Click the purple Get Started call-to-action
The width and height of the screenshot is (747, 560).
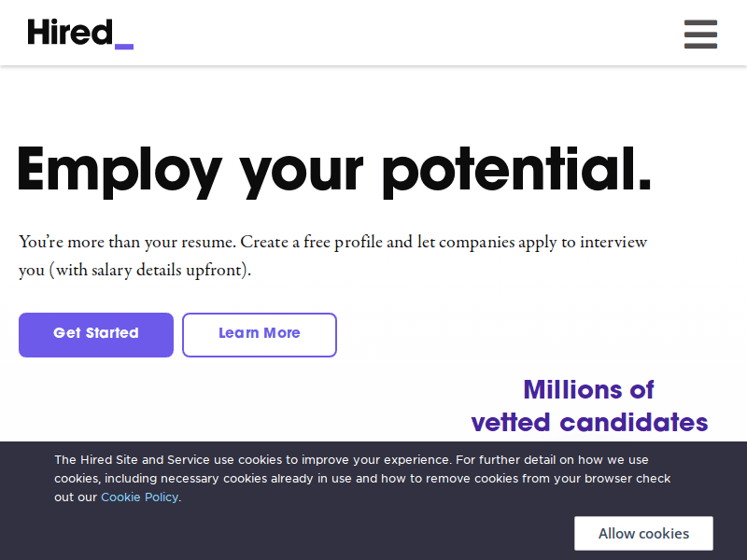95,334
